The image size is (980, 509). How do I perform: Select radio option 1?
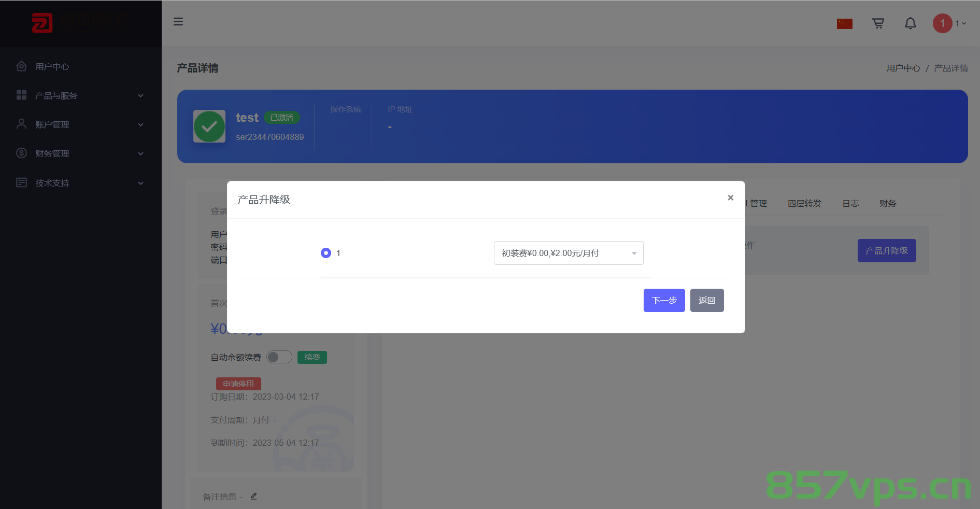pos(326,253)
